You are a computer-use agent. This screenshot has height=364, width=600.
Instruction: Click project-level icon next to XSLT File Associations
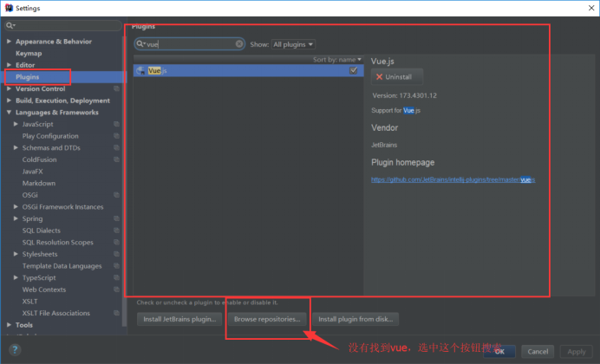point(117,313)
